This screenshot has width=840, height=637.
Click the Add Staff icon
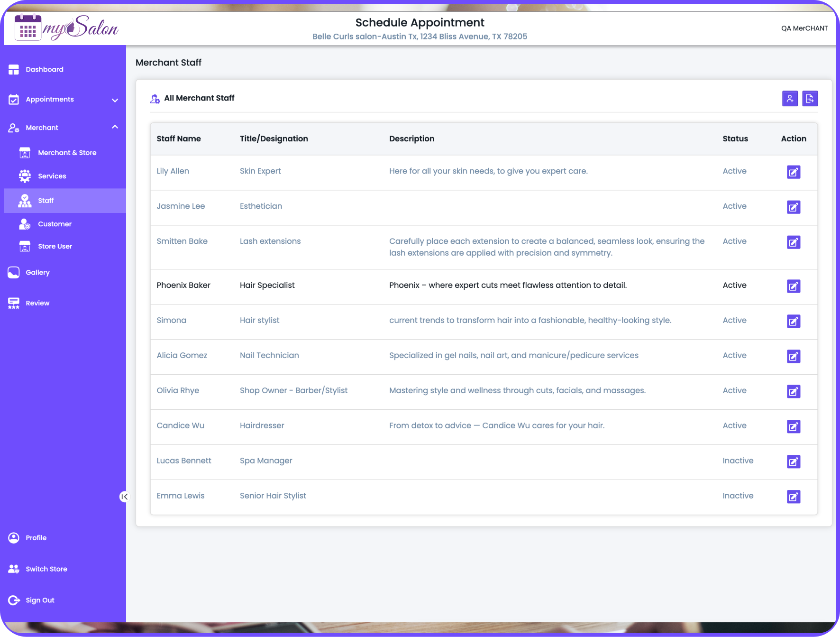(790, 99)
